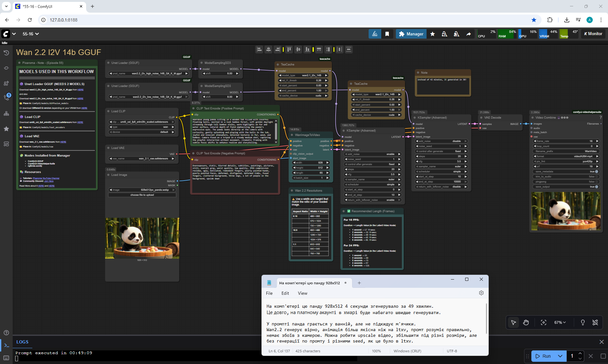Open the 67% zoom level dropdown
608x364 pixels.
point(560,322)
